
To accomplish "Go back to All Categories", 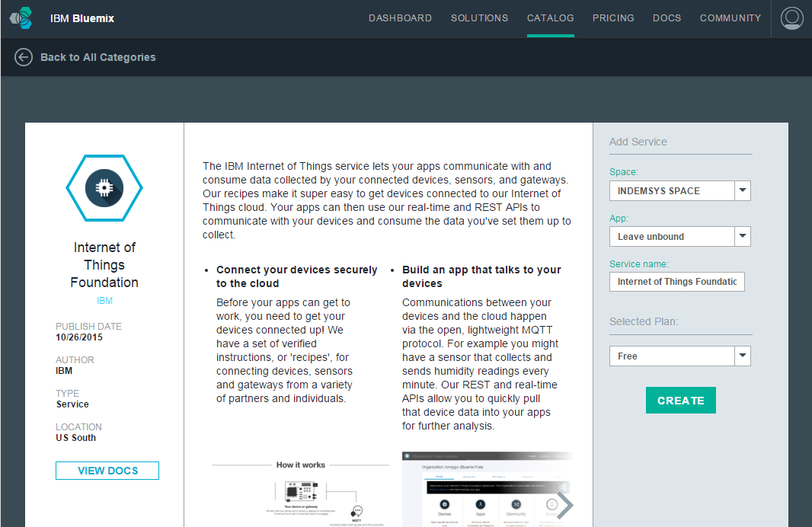I will pos(98,57).
